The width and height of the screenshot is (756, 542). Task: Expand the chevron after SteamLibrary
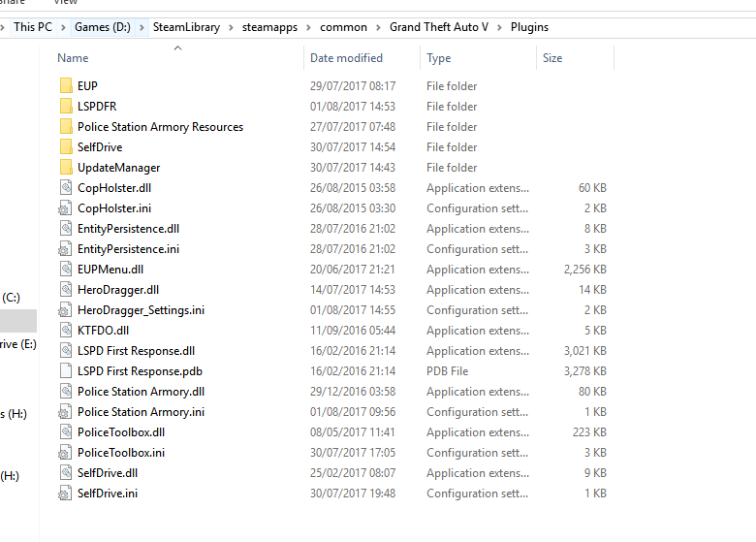[231, 27]
